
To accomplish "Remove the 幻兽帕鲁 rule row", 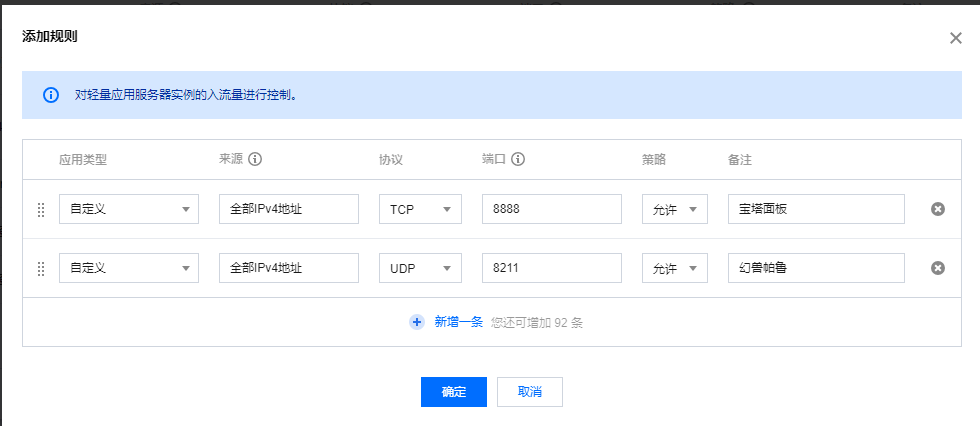I will (x=938, y=268).
